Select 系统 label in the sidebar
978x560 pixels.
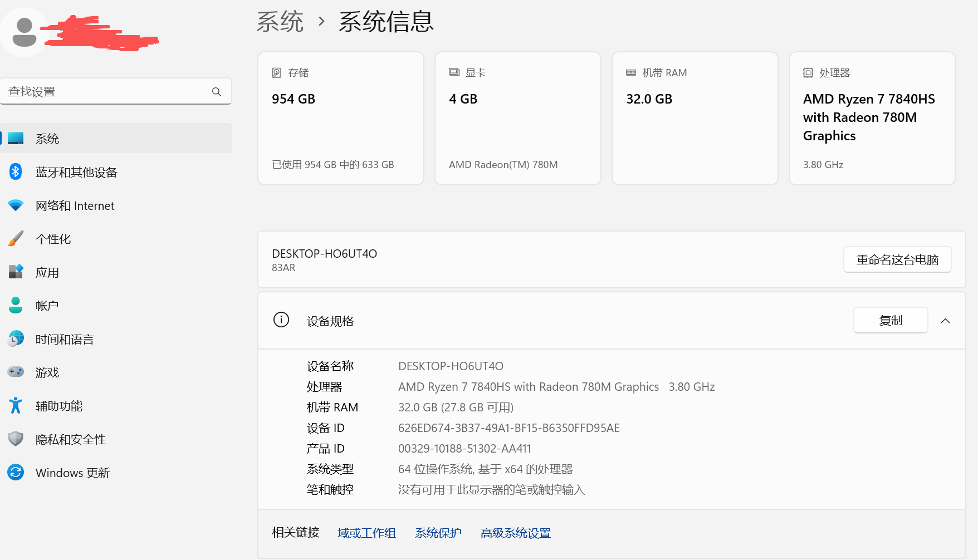[x=47, y=139]
